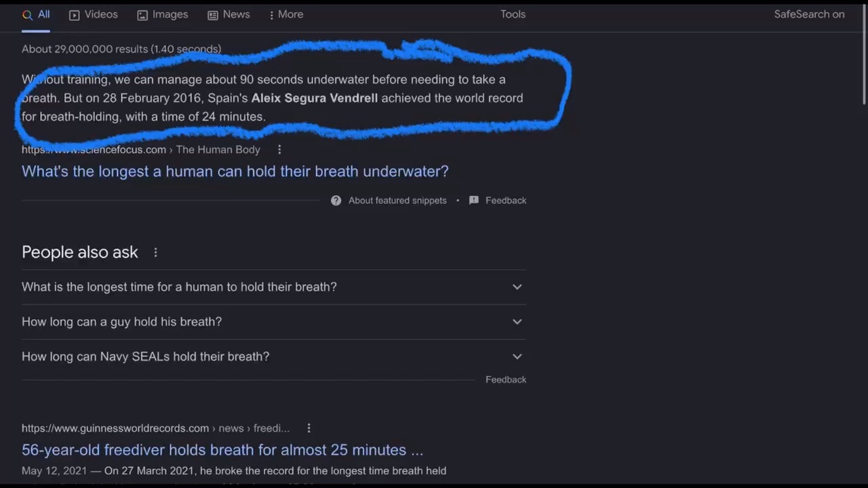Screen dimensions: 868x488
Task: Switch to the Images tab
Action: pyautogui.click(x=163, y=14)
